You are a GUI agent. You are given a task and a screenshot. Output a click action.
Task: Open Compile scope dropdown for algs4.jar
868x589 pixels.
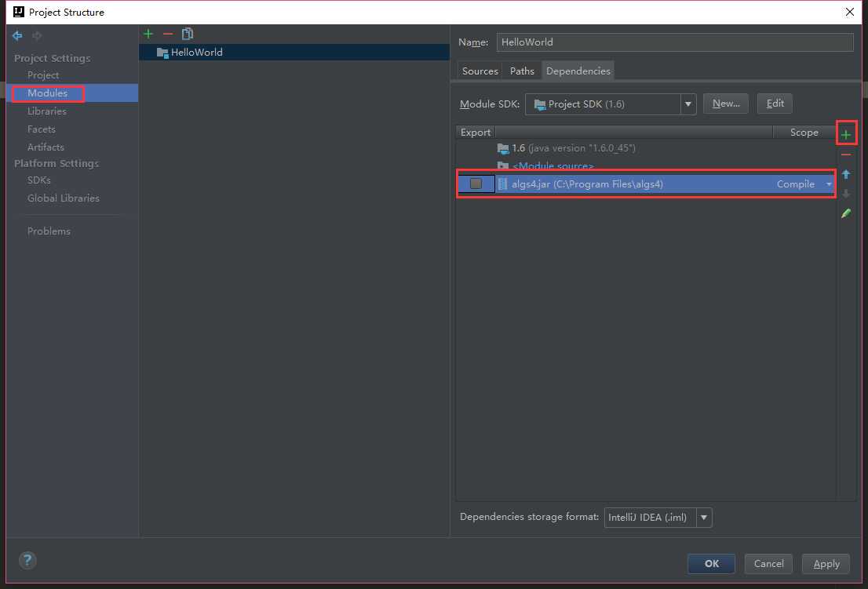point(828,184)
